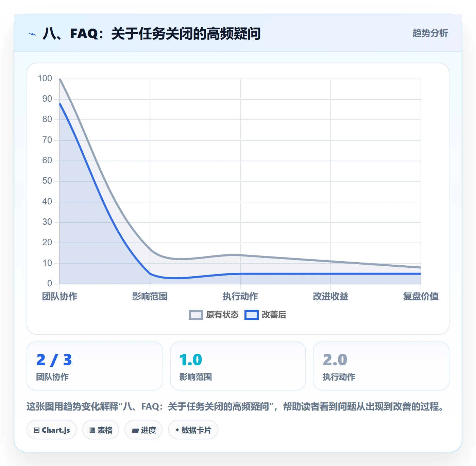Image resolution: width=476 pixels, height=466 pixels.
Task: Select the 2 / 3 团队协作 stat card
Action: 95,366
